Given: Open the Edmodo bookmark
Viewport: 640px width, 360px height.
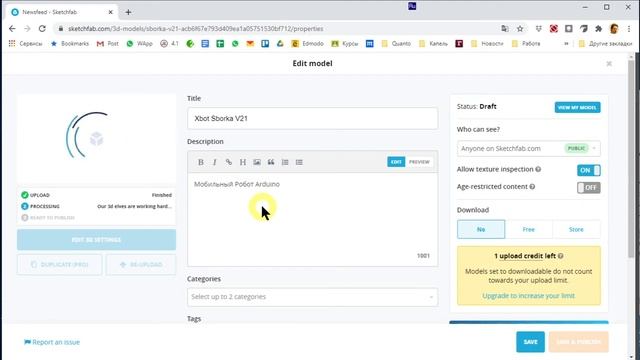Looking at the screenshot, I should [307, 43].
